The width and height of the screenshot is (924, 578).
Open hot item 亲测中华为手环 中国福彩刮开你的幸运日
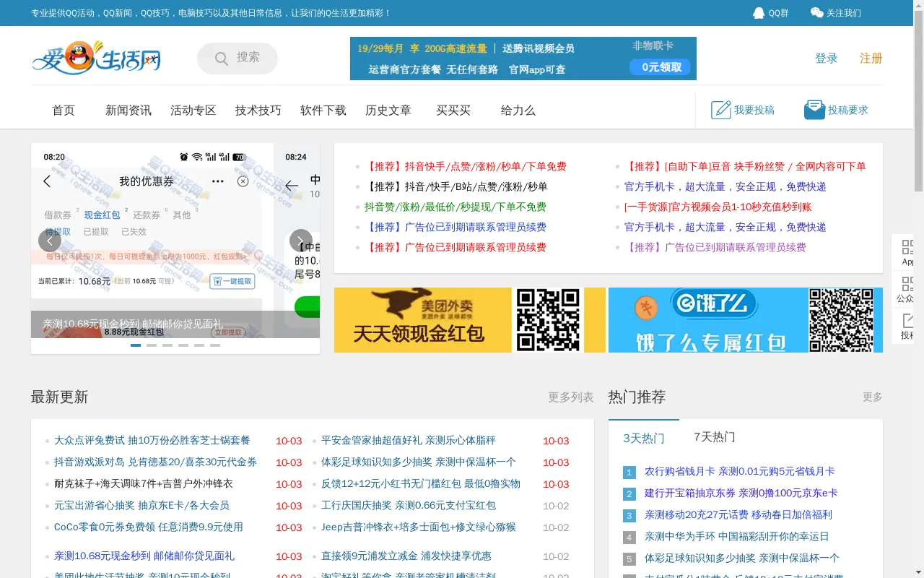point(737,536)
